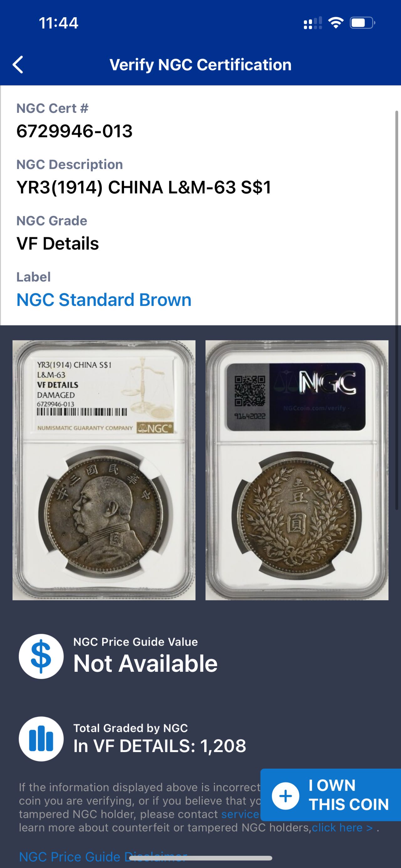
Task: Tap the Not Available price guide value
Action: tap(145, 664)
